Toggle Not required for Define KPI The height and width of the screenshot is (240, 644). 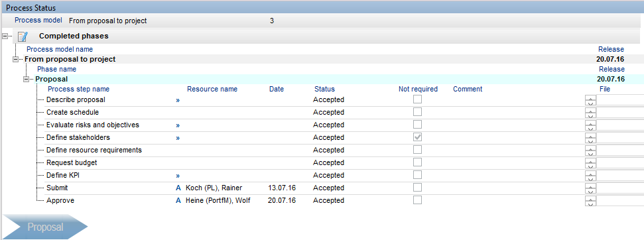(x=417, y=175)
